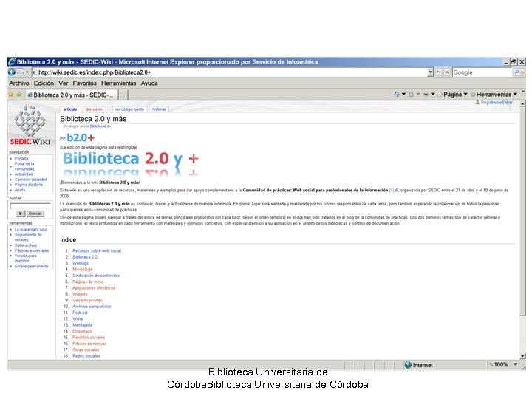Click the Add to Favorites icon
532x399 pixels.
[19, 95]
